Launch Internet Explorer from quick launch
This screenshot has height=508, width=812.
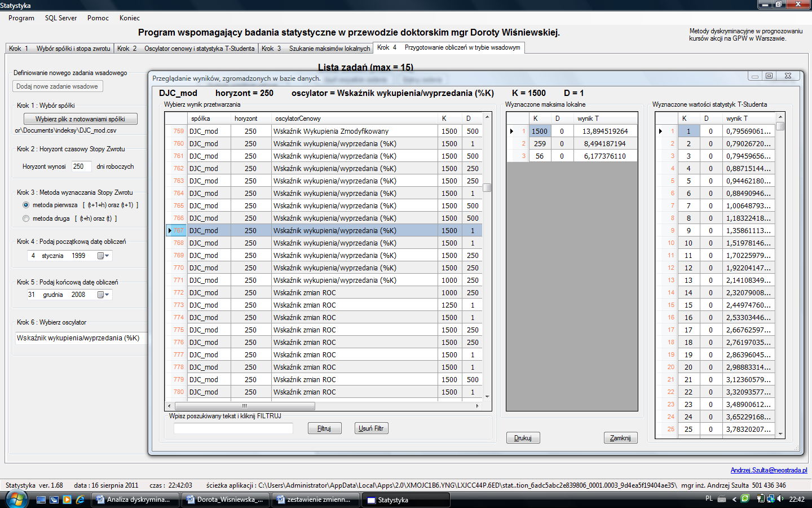point(81,500)
